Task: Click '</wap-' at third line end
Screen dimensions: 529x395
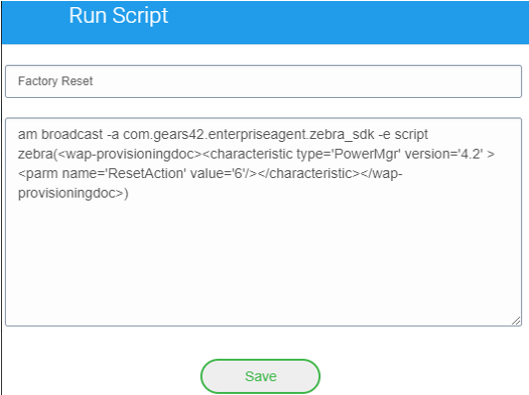Action: (382, 173)
